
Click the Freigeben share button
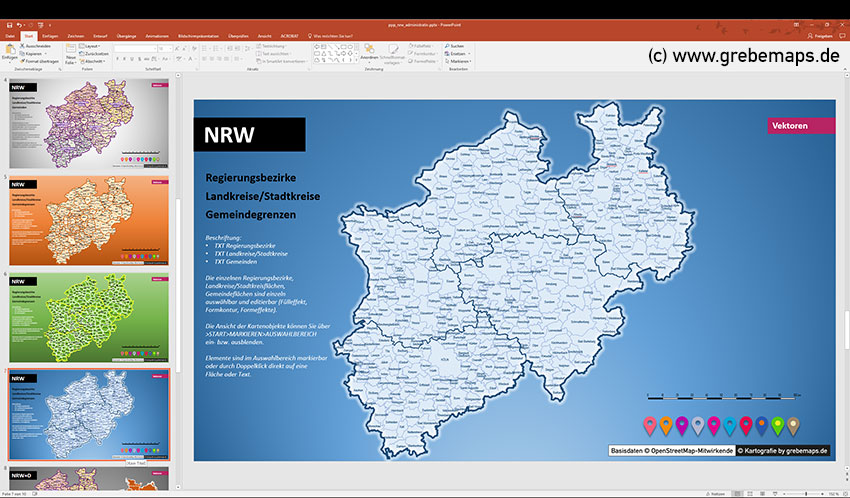click(x=820, y=36)
